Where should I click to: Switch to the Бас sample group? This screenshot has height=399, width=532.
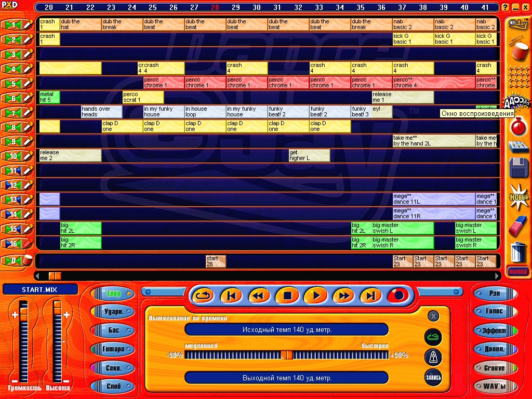113,330
